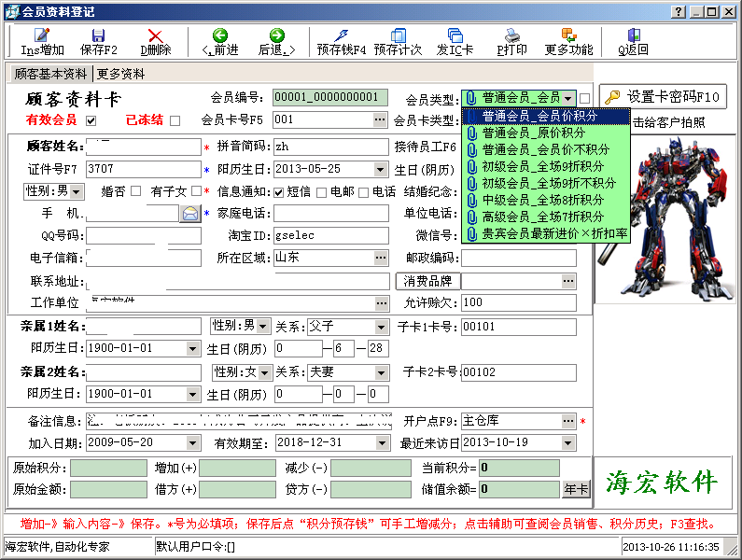Open the 阳历生日 2013-05-25 date dropdown

(x=380, y=169)
